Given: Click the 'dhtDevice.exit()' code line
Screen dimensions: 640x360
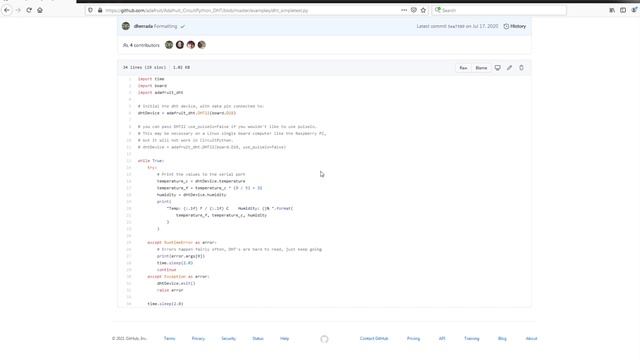Looking at the screenshot, I should (176, 283).
